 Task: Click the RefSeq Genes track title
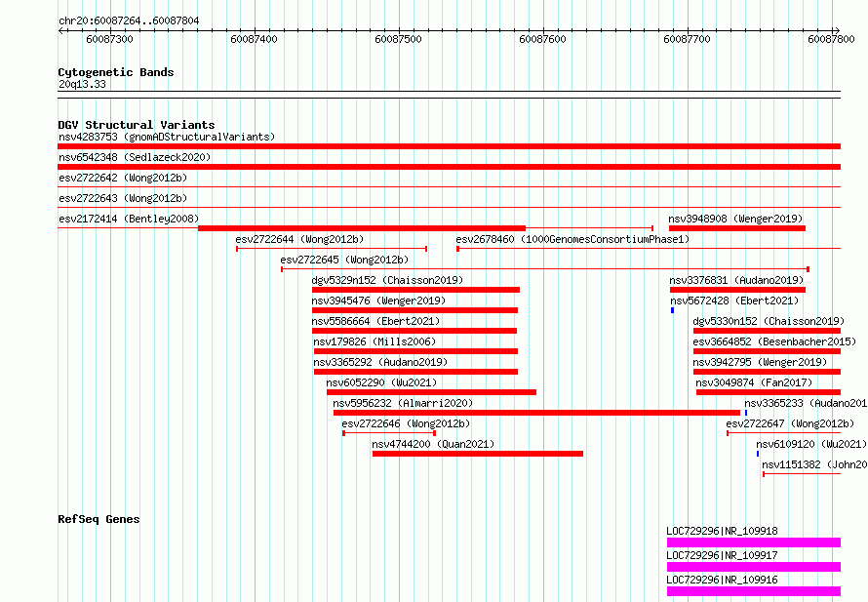[x=99, y=519]
